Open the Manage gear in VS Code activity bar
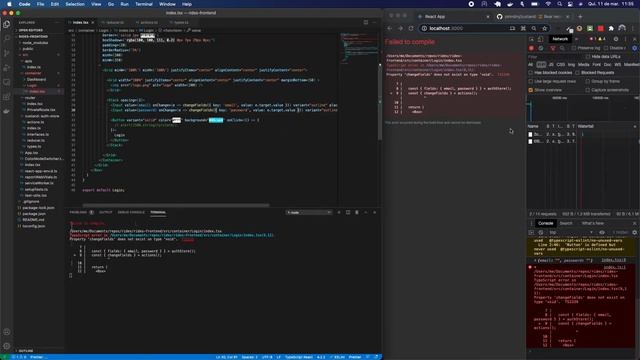The height and width of the screenshot is (360, 640). [x=7, y=346]
